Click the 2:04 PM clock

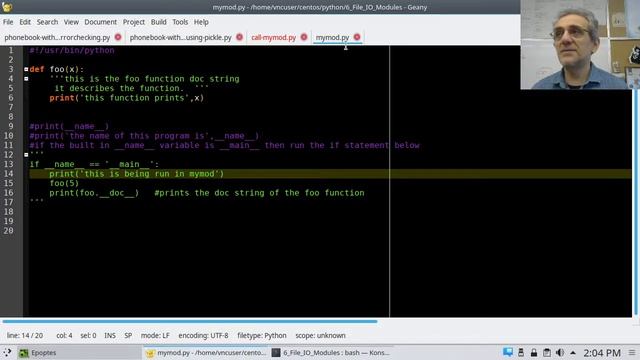tap(602, 353)
